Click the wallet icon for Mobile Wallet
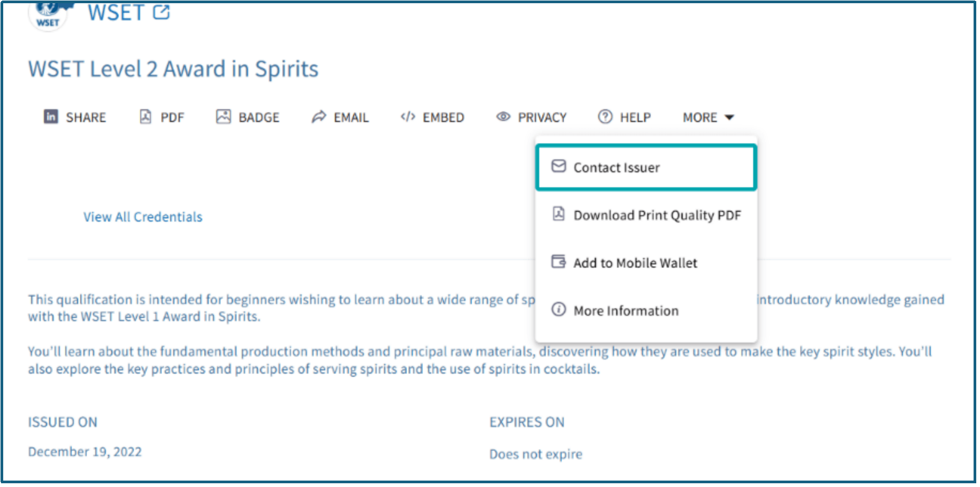Viewport: 980px width, 487px height. pyautogui.click(x=558, y=262)
